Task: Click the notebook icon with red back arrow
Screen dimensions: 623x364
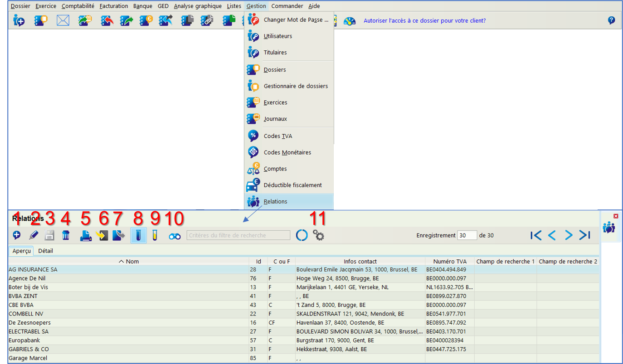Action: pos(107,20)
